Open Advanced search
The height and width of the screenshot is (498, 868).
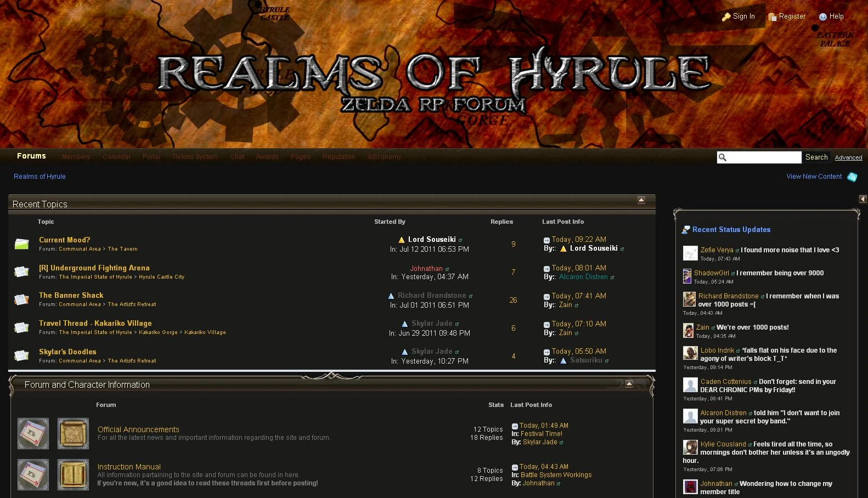click(x=849, y=158)
